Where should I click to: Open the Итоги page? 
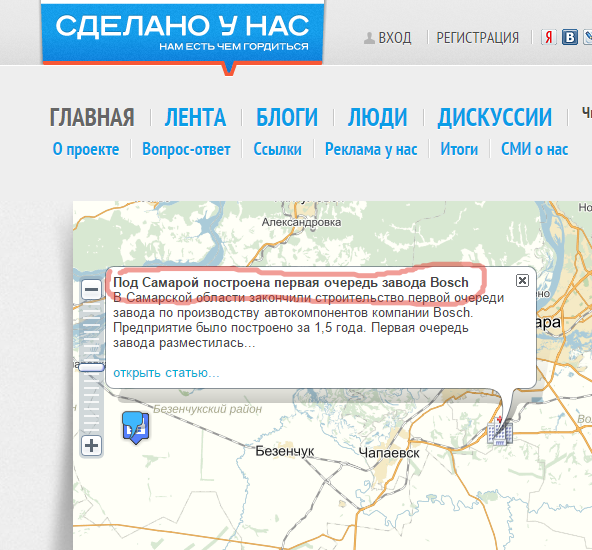459,149
